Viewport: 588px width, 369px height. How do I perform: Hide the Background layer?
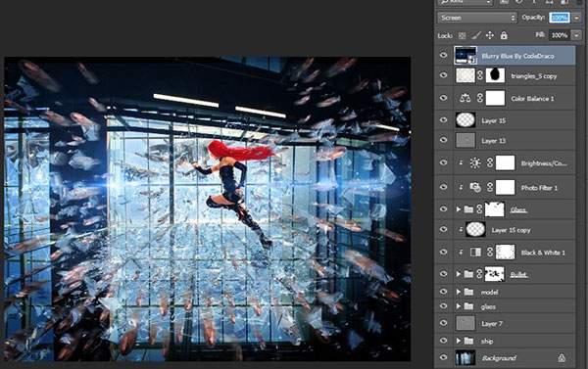click(444, 357)
